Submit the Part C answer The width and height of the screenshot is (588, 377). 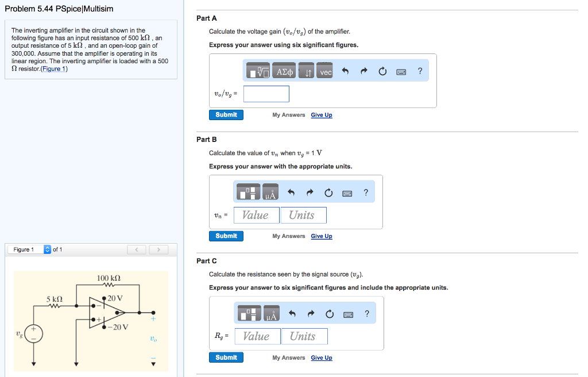[226, 357]
